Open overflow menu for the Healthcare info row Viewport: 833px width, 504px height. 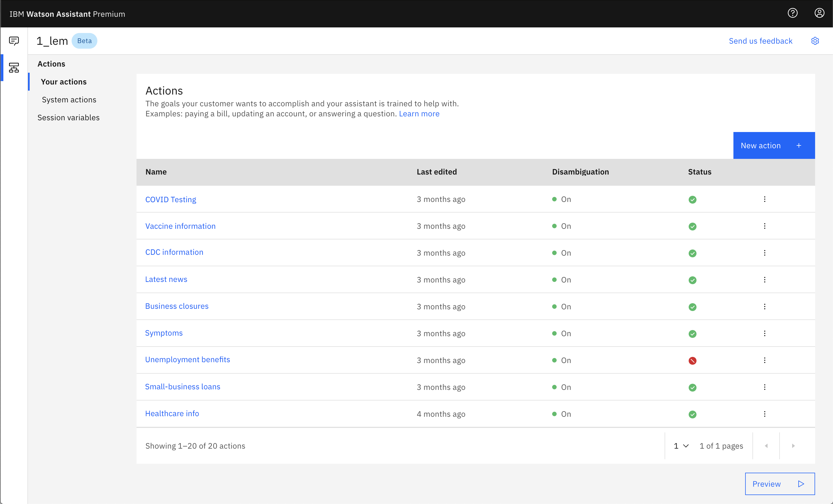(x=764, y=414)
